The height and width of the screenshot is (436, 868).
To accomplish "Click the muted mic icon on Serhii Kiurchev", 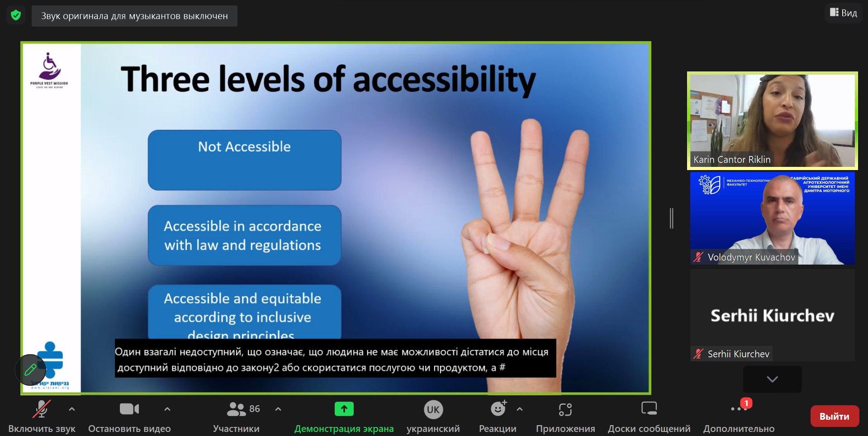I will [698, 354].
